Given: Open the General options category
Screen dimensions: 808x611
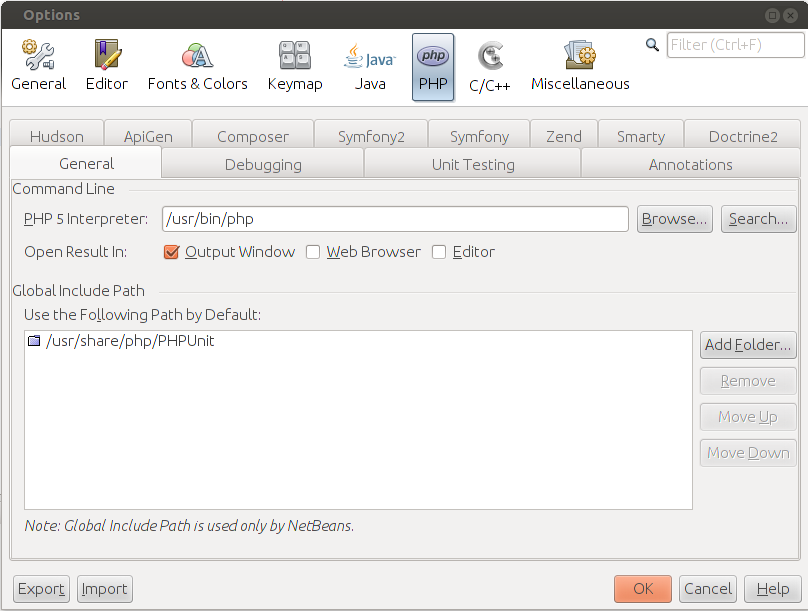Looking at the screenshot, I should pos(39,67).
